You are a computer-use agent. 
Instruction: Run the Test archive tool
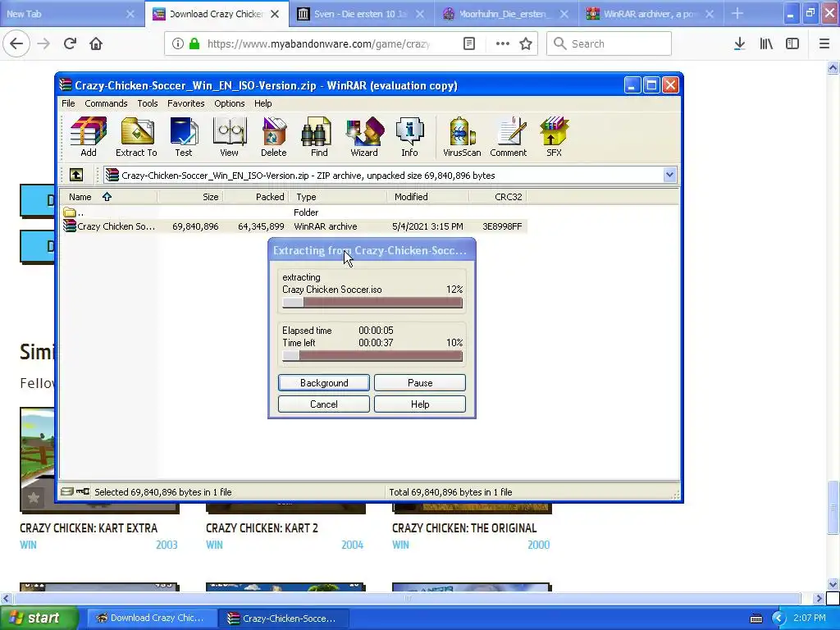point(184,137)
